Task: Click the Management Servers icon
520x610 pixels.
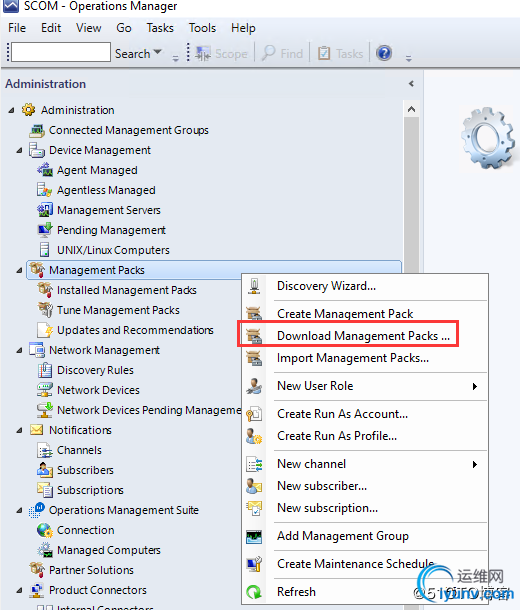Action: click(x=45, y=210)
